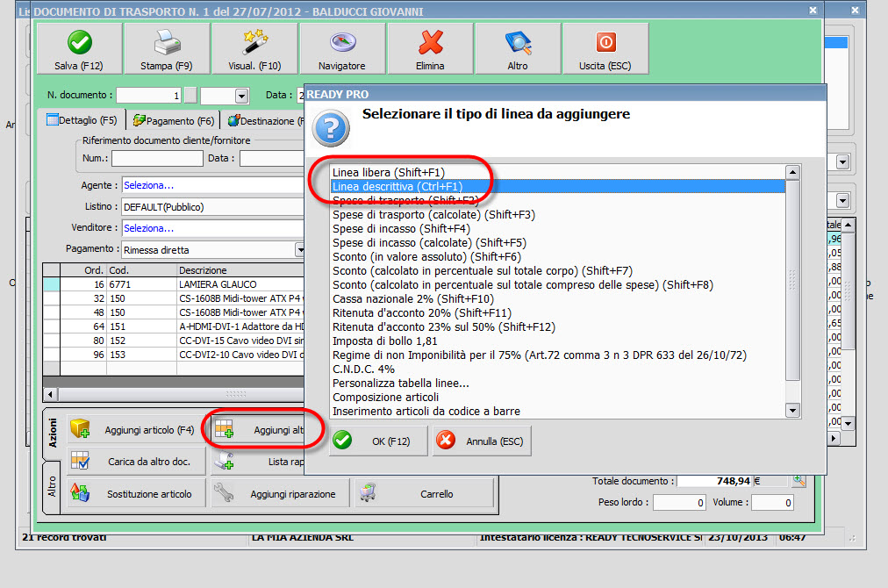The image size is (888, 588).
Task: Select Linea descrittiva (Ctrl+F1) entry
Action: point(558,186)
